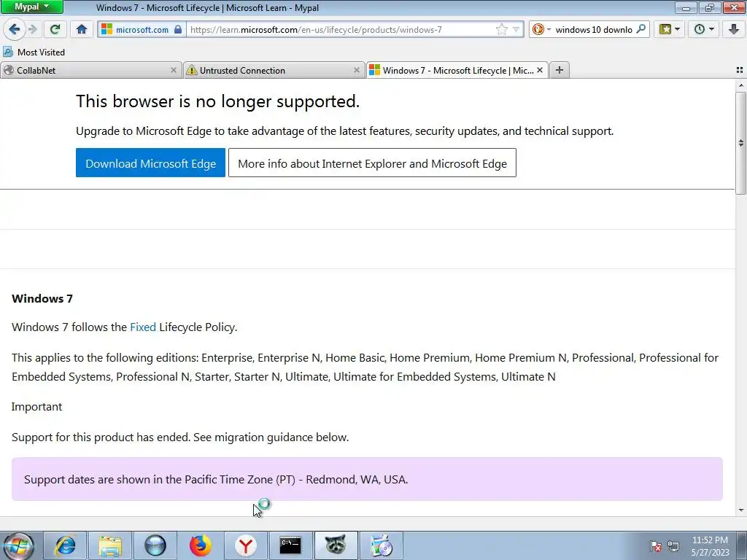Click the tab groups grid icon
This screenshot has width=747, height=560.
(740, 70)
